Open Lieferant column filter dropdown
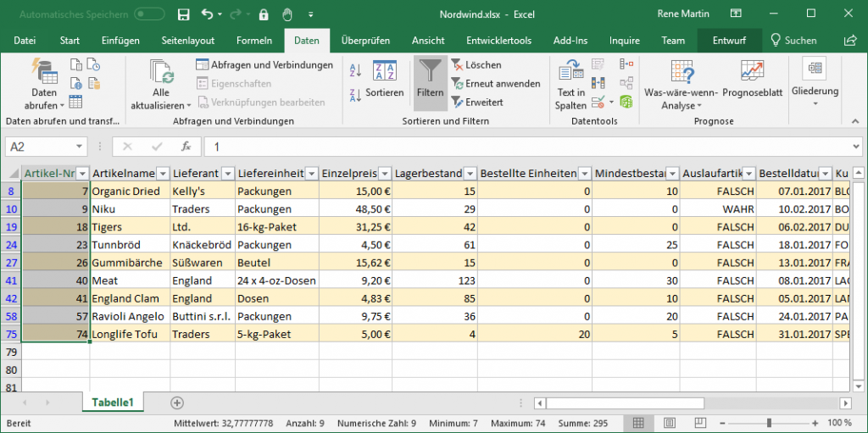The image size is (868, 433). click(228, 174)
